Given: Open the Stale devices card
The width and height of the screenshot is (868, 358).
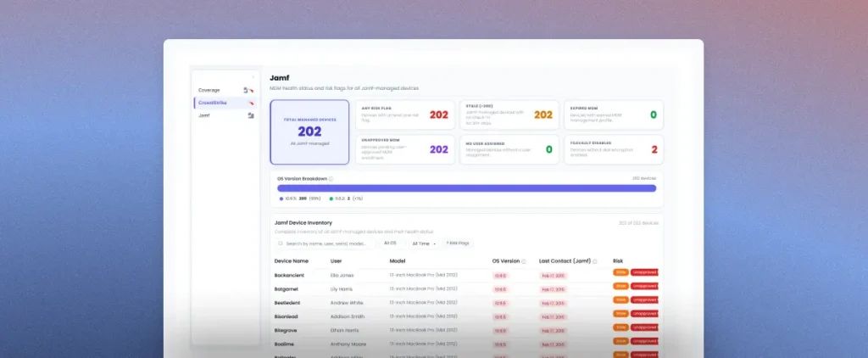Looking at the screenshot, I should (509, 115).
